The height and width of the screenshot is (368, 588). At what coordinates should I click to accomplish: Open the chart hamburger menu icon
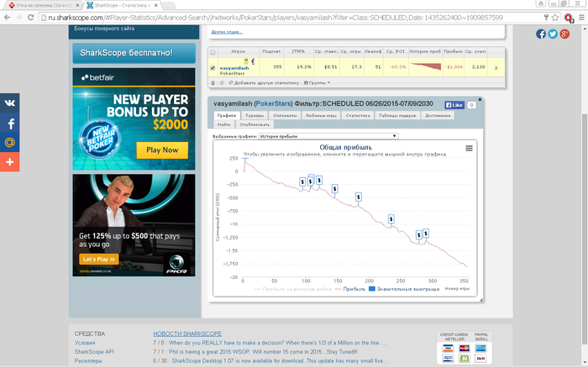click(x=469, y=148)
